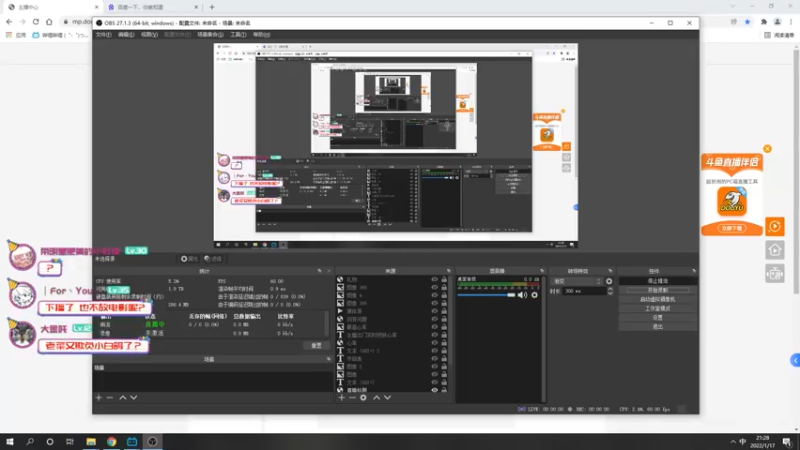Add a new source with plus icon
The image size is (800, 450).
tap(341, 397)
